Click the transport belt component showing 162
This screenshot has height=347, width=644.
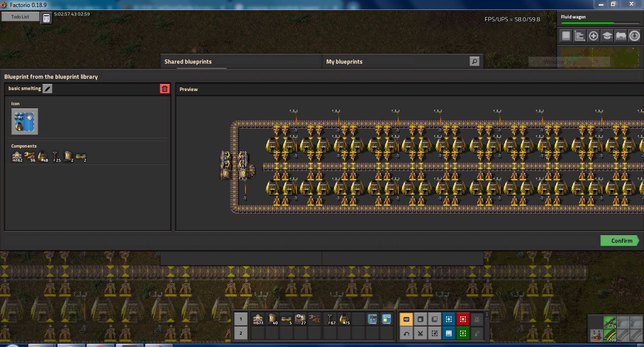[18, 157]
